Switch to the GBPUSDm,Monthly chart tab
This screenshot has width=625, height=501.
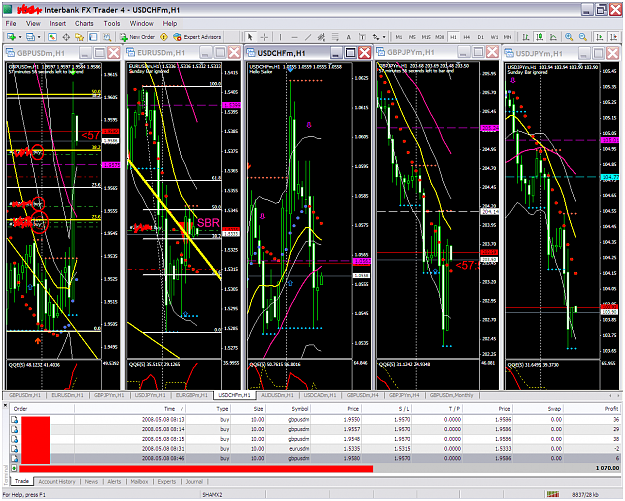click(x=452, y=395)
